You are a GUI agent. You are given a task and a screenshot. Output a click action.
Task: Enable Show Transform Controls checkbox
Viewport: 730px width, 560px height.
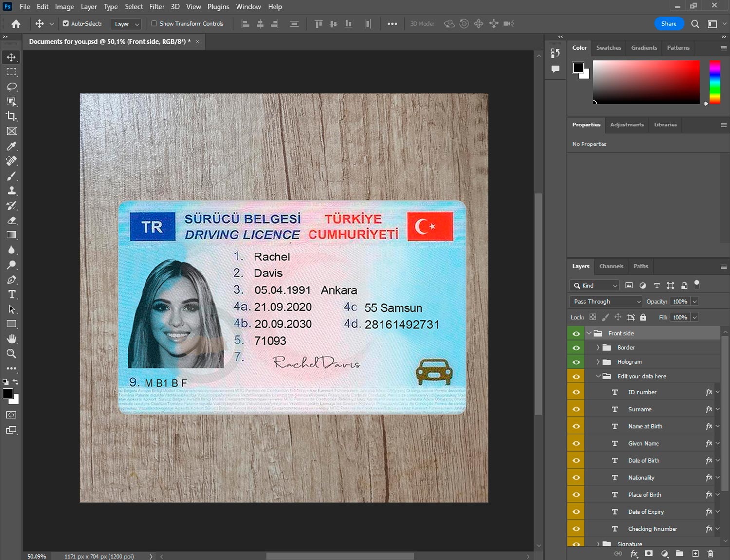tap(154, 23)
